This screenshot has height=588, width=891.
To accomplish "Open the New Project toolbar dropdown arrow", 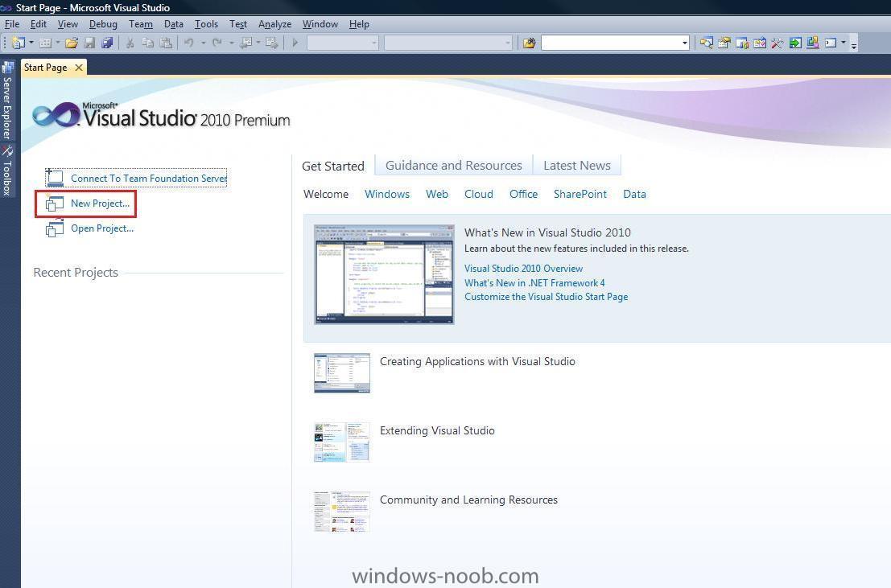I will coord(31,43).
